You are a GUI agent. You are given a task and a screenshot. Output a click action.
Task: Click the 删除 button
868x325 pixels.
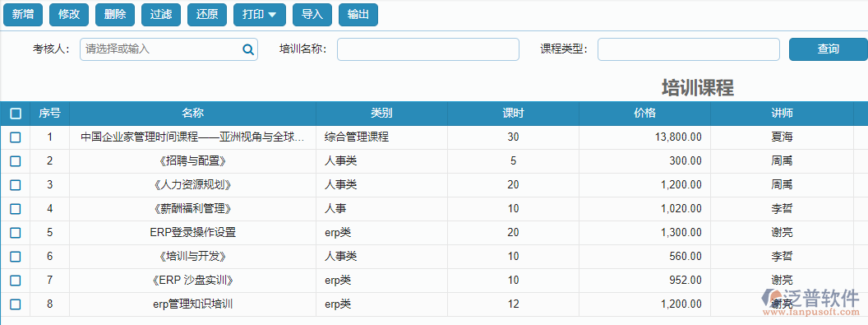point(115,15)
